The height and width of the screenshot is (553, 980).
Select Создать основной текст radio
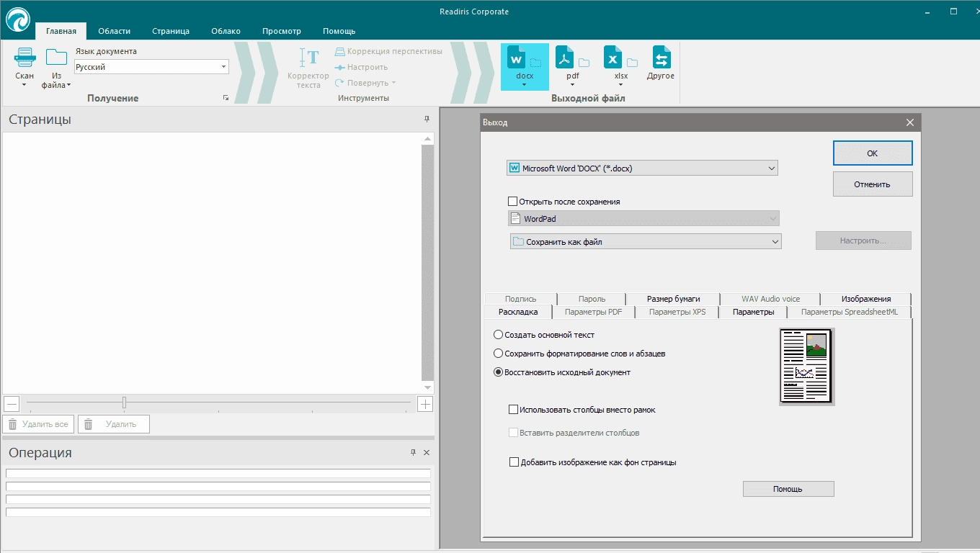click(498, 335)
